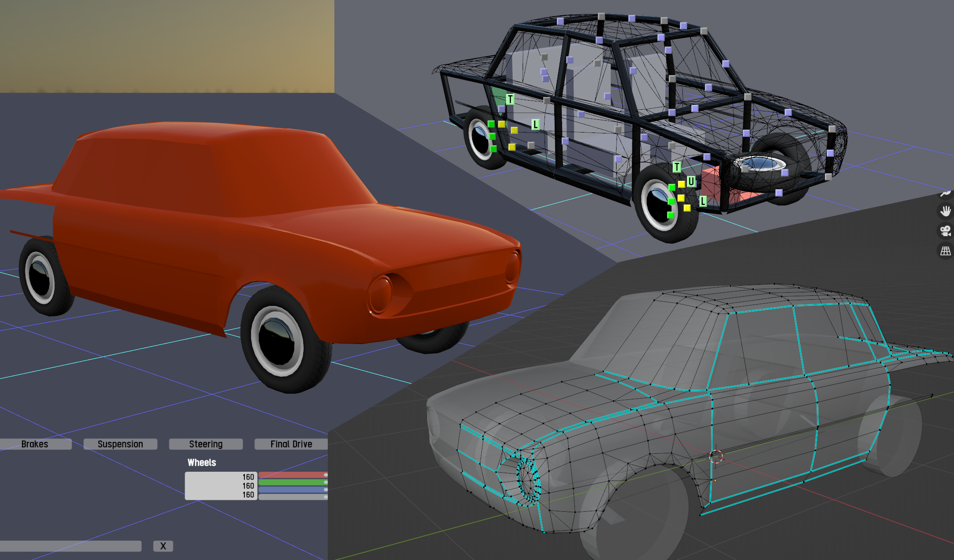Click the Wheels 160 color value box

click(x=220, y=486)
